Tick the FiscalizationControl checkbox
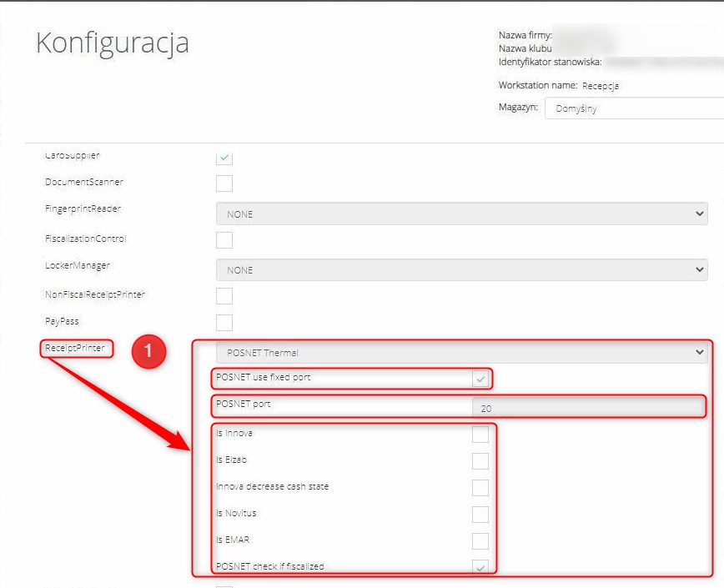Viewport: 724px width, 588px height. (x=224, y=240)
